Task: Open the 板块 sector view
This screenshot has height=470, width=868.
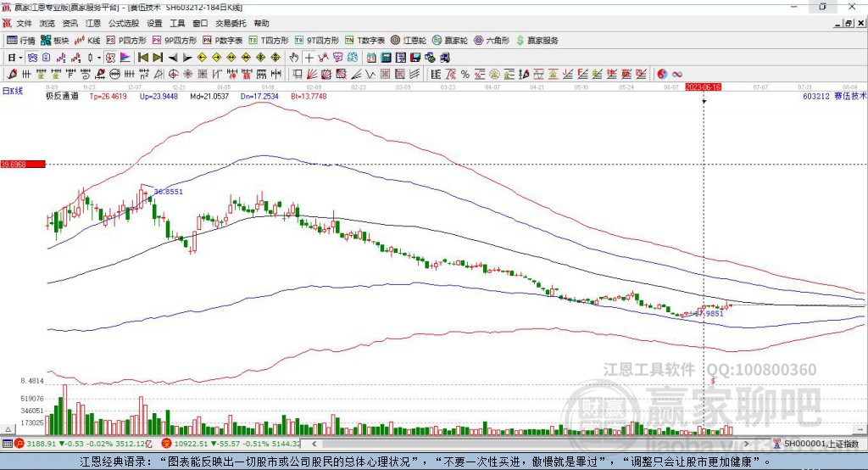Action: (55, 41)
